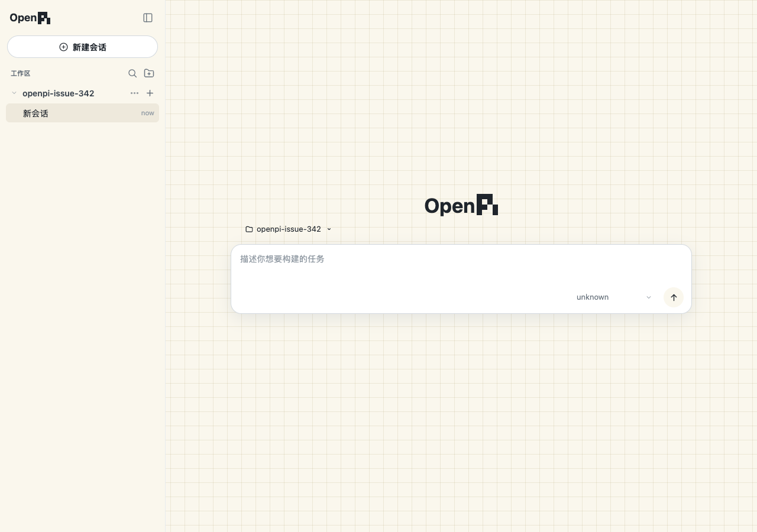
Task: Open workspace search magnifier icon
Action: [x=132, y=73]
